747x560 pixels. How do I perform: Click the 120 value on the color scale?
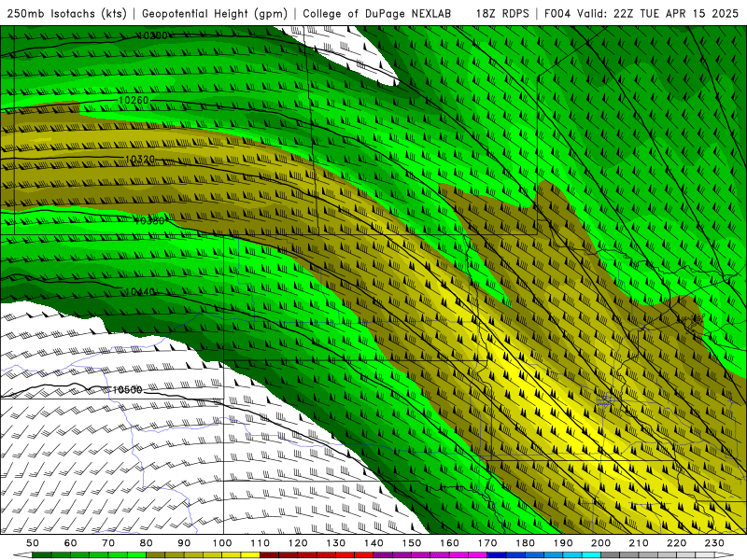[298, 543]
